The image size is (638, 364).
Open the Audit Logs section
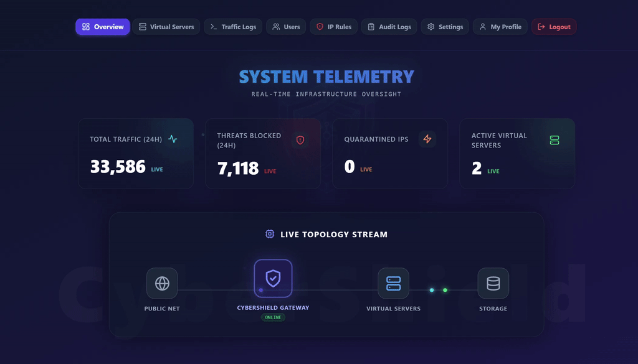pyautogui.click(x=389, y=27)
